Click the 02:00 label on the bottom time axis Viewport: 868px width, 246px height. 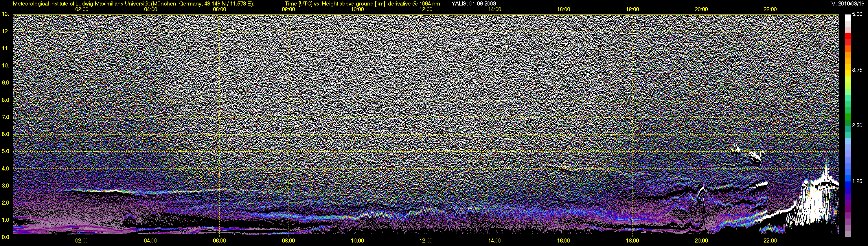click(82, 241)
